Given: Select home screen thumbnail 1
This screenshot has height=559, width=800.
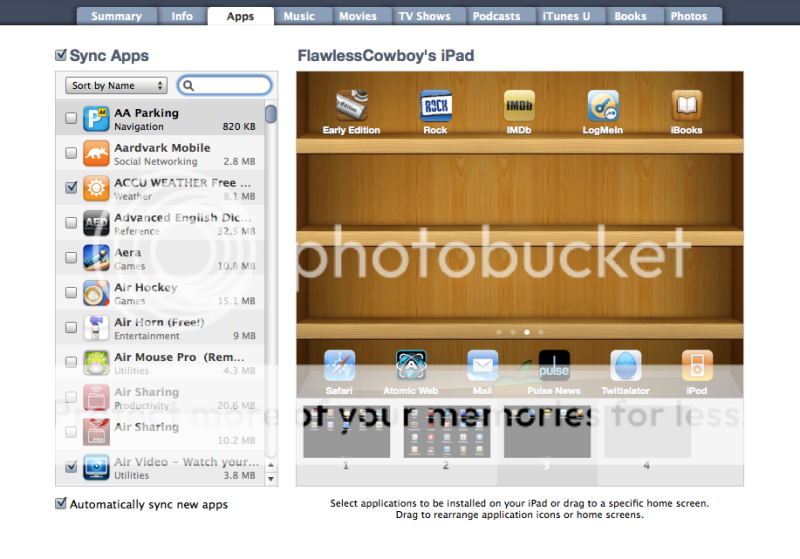Looking at the screenshot, I should pos(346,433).
